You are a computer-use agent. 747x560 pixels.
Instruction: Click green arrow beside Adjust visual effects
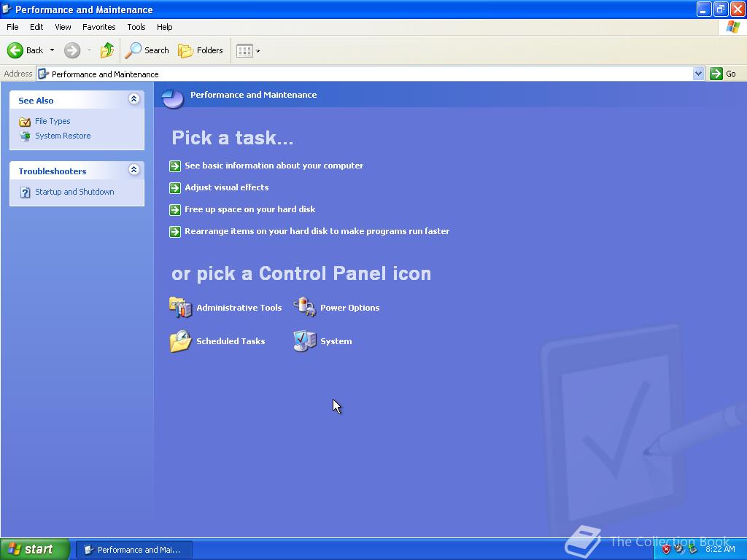(x=175, y=187)
